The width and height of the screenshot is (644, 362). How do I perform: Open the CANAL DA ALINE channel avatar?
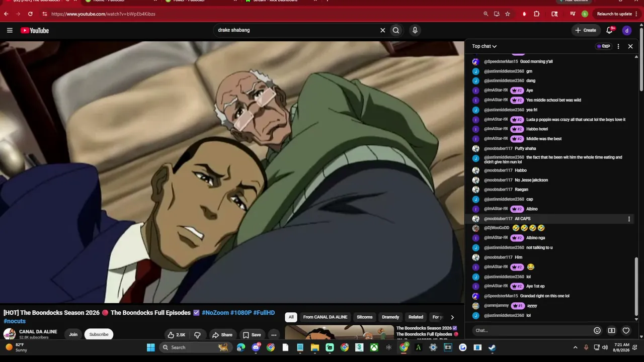[x=10, y=334]
